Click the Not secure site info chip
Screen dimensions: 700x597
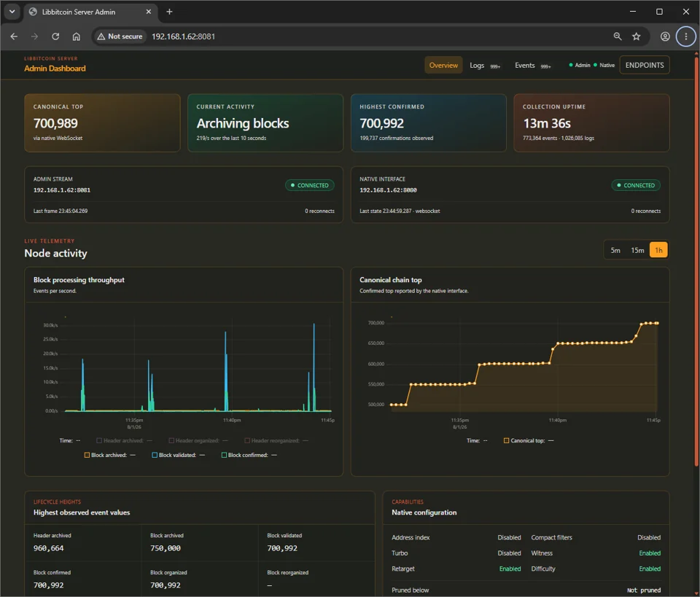click(120, 36)
